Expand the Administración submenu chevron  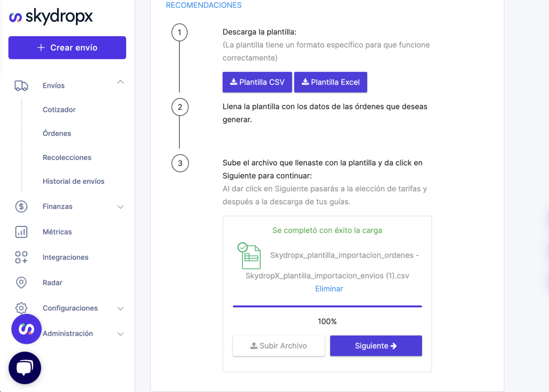[x=120, y=334]
